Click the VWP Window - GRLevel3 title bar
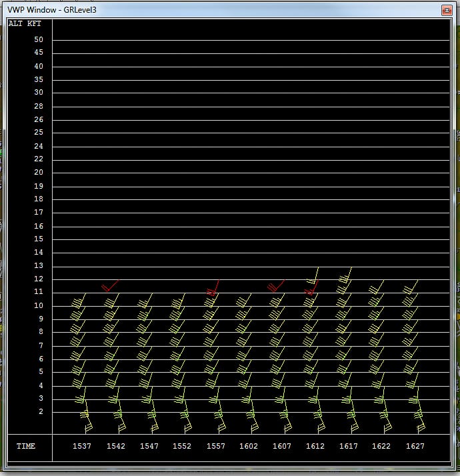This screenshot has width=460, height=476. 200,10
